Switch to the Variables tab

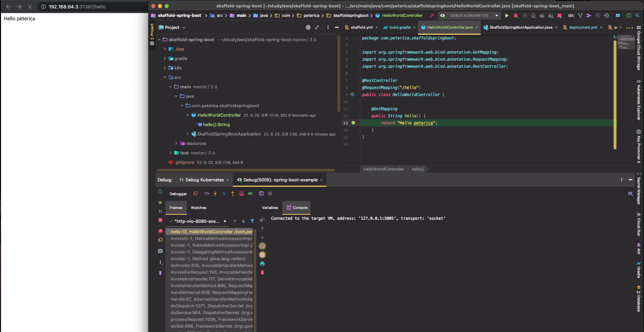point(270,208)
